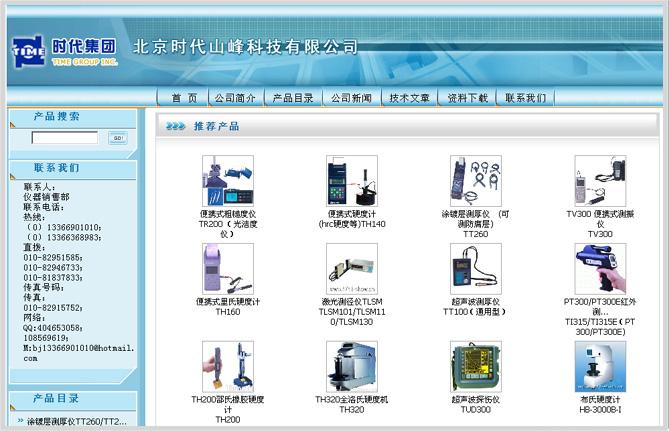The width and height of the screenshot is (669, 431).
Task: Open PT300 infrared thermometer image
Action: [600, 269]
